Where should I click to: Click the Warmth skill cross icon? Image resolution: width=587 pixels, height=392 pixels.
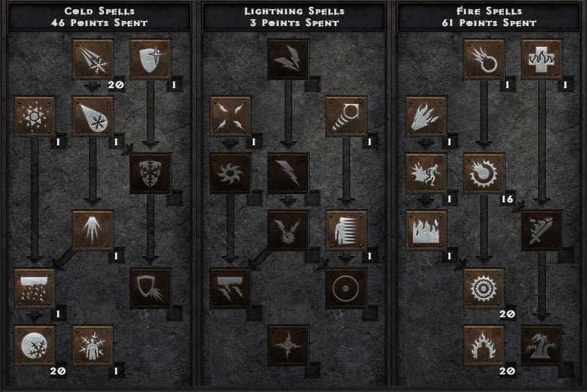542,60
